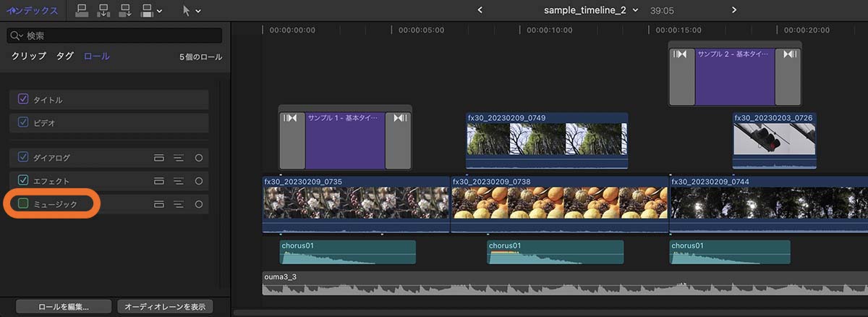The height and width of the screenshot is (317, 868).
Task: Select the fx30_20230209_0749 connected clip
Action: click(547, 140)
